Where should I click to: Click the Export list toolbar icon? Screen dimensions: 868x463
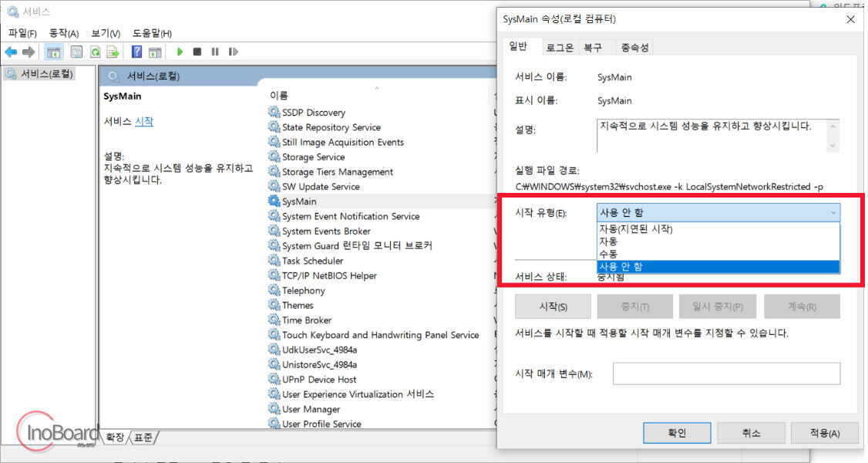(x=113, y=52)
